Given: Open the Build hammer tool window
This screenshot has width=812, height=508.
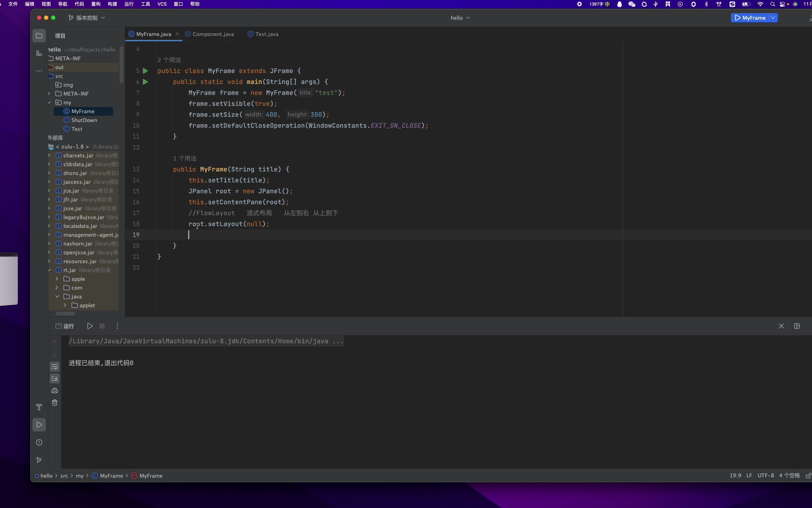Looking at the screenshot, I should (x=39, y=407).
